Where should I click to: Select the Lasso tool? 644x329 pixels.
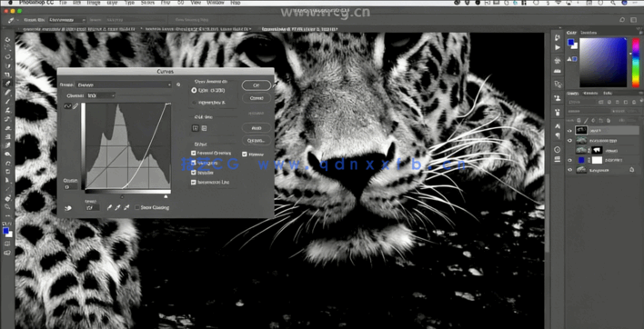pyautogui.click(x=8, y=57)
